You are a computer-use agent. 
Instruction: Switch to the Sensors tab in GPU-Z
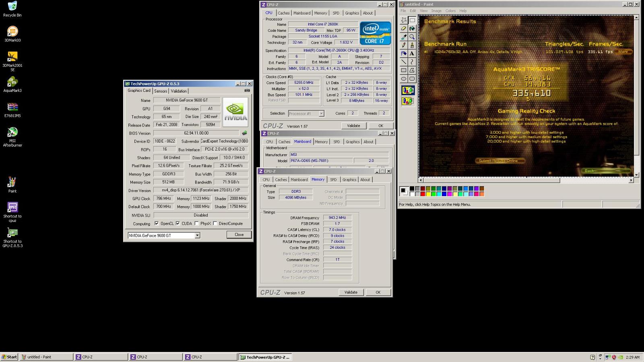click(161, 91)
